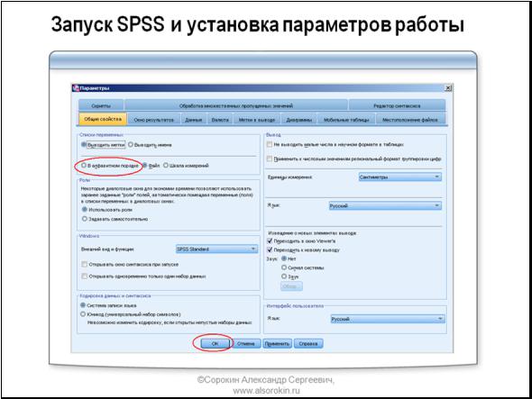
Task: Toggle Применить к числовым значениям региональный формат
Action: 270,159
